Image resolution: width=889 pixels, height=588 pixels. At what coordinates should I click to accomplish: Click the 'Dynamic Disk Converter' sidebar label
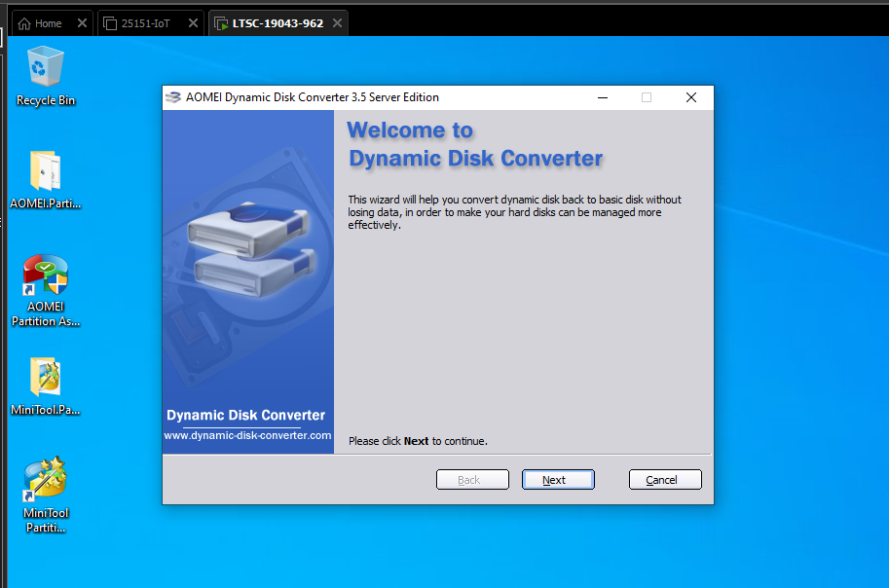click(245, 415)
